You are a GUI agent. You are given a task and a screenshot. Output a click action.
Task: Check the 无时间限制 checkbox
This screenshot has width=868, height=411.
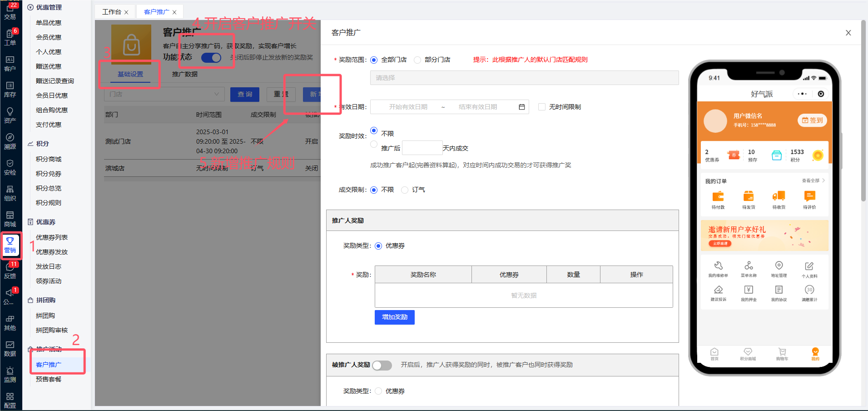pyautogui.click(x=542, y=107)
